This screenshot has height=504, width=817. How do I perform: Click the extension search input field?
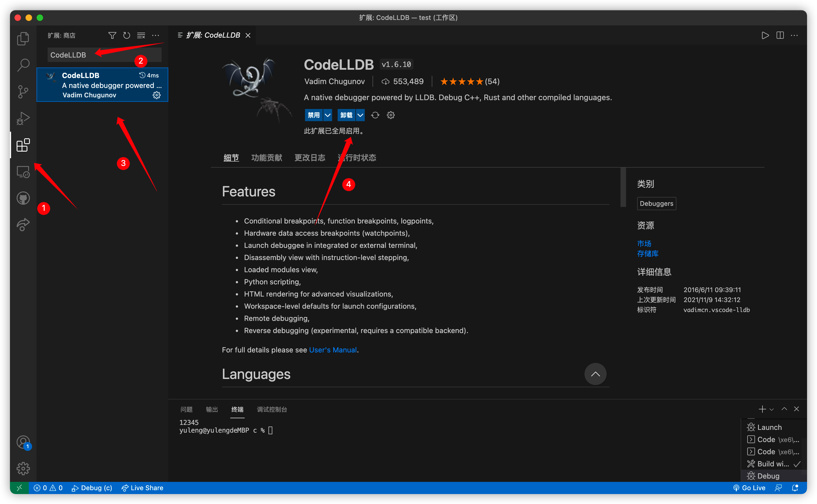(x=104, y=55)
